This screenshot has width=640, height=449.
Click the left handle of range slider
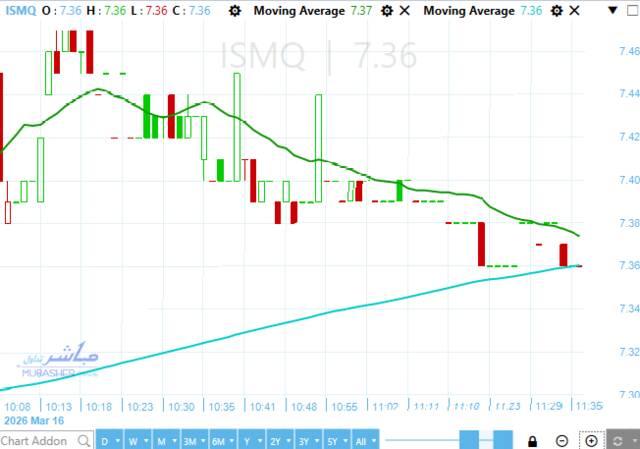[468, 440]
